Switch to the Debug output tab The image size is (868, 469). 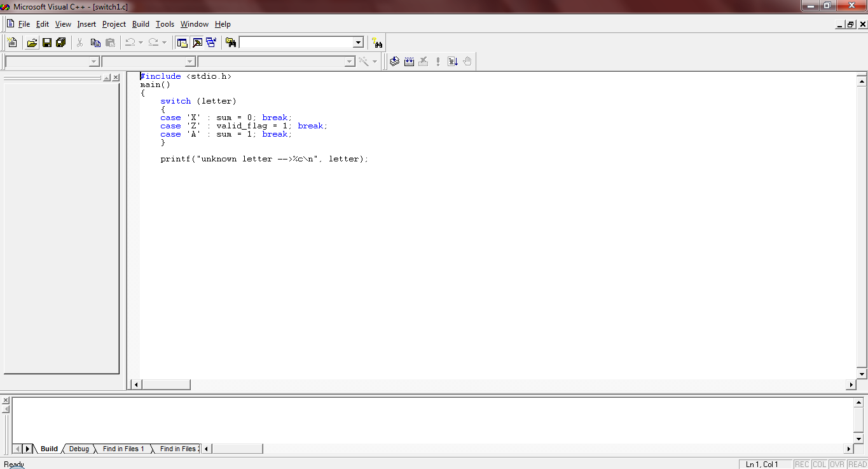79,449
